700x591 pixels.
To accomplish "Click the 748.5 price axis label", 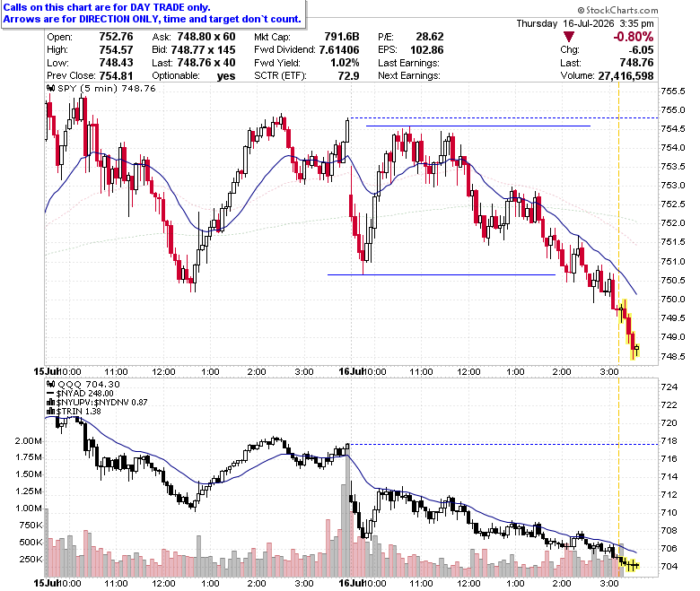I will [673, 356].
